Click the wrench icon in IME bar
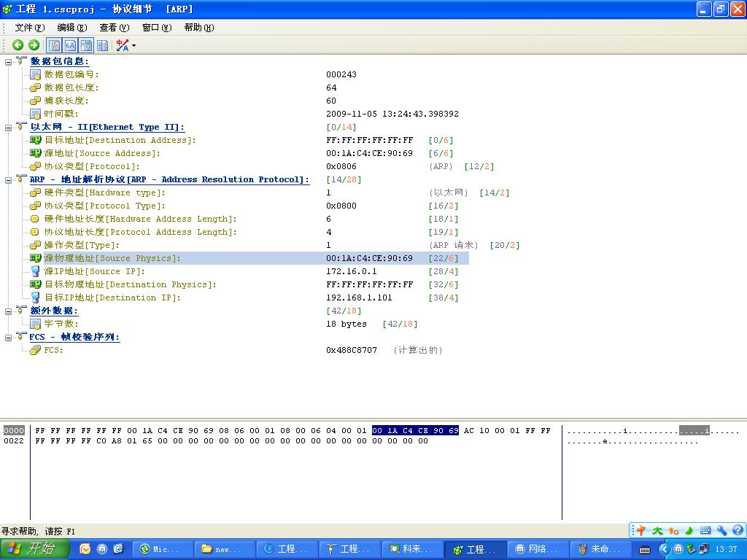The height and width of the screenshot is (560, 747). coord(721,531)
